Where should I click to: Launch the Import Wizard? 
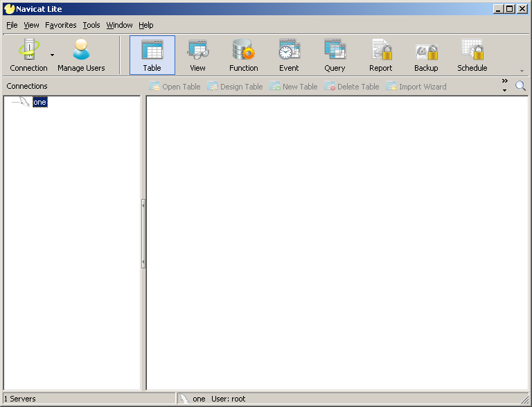click(416, 87)
